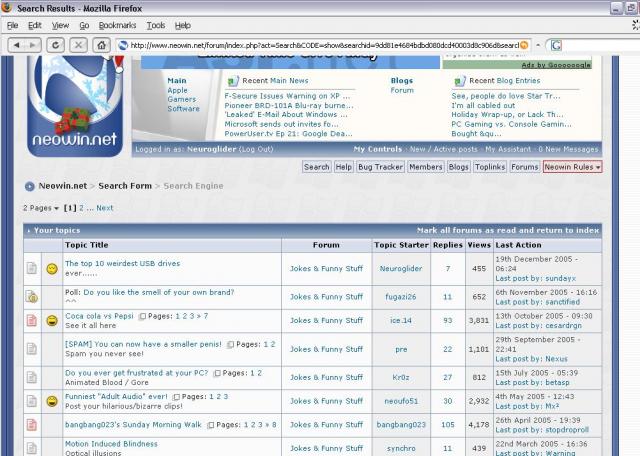Click red hot-topic icon on Coca cola row
640x456 pixels.
coord(32,320)
